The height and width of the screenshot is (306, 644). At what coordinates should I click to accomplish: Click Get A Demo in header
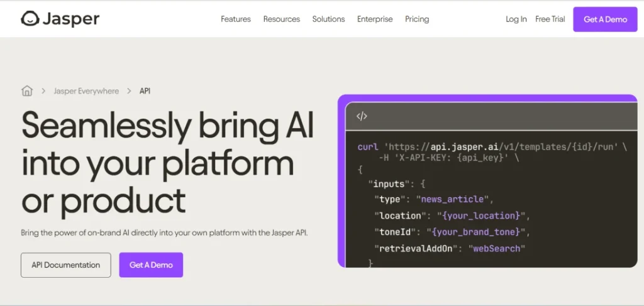(x=606, y=19)
